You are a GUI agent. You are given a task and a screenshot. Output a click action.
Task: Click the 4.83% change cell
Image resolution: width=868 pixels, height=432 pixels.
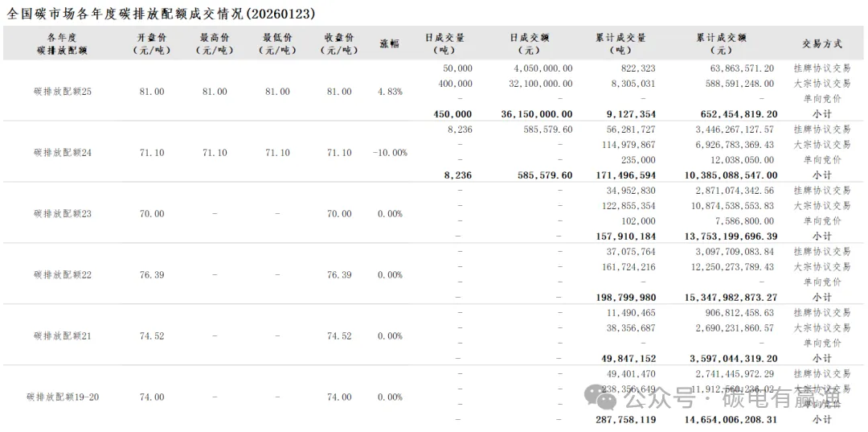[390, 92]
